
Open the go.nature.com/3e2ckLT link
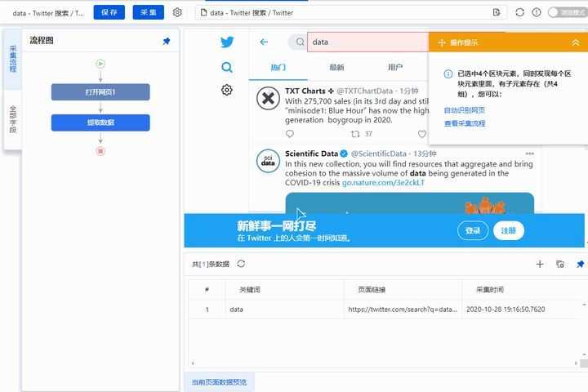click(x=383, y=183)
